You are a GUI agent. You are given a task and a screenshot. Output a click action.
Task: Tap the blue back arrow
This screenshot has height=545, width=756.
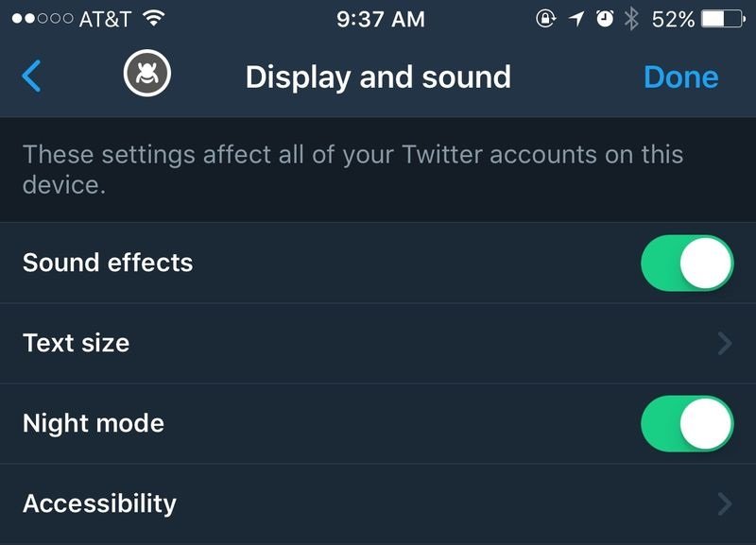click(31, 76)
